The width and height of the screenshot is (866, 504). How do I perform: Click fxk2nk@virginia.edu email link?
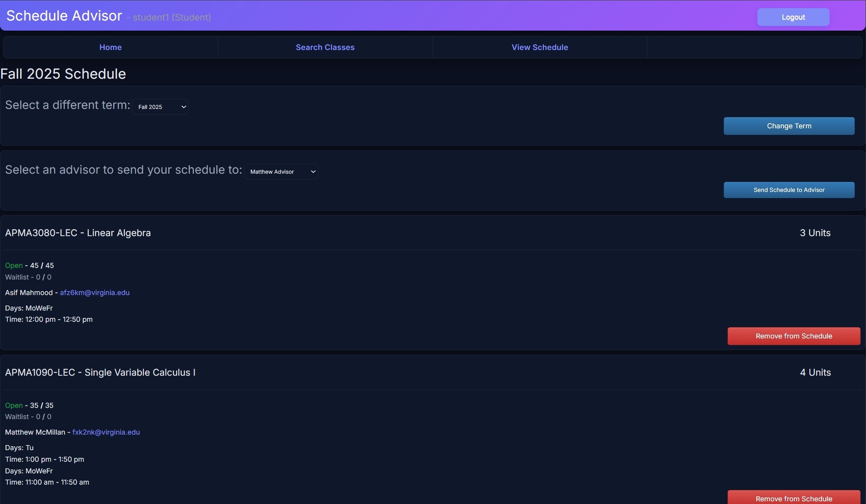point(106,432)
